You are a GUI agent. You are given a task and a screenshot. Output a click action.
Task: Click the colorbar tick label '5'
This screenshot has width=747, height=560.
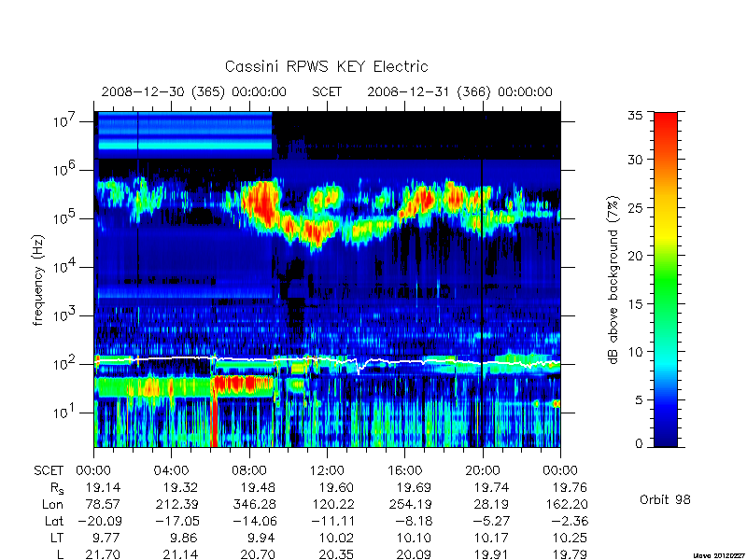point(639,399)
